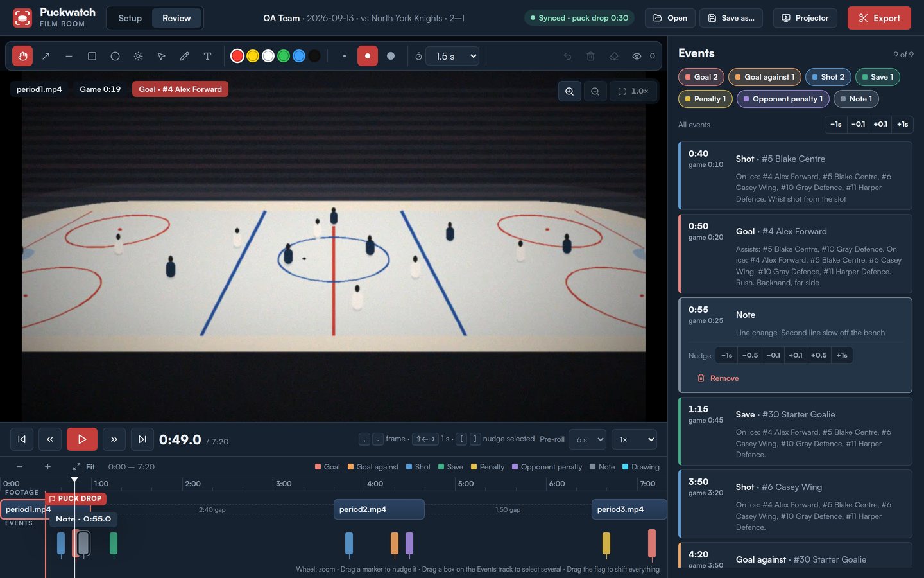The width and height of the screenshot is (924, 578).
Task: Toggle the Opponent penalty 1 filter chip
Action: point(783,99)
